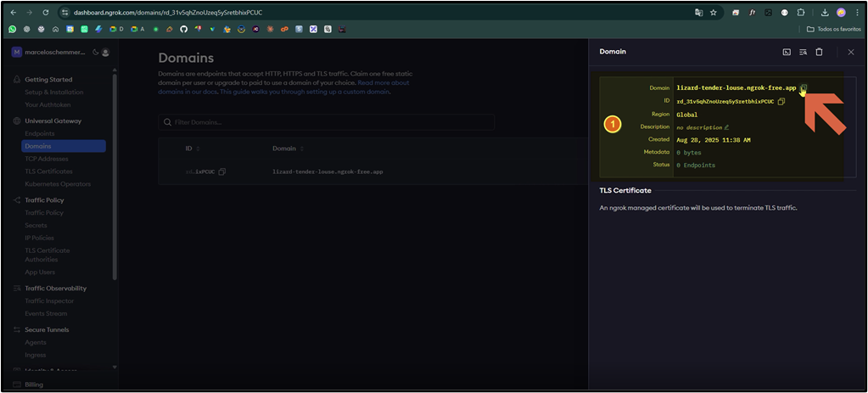868x393 pixels.
Task: Copy the domain ID rd_31v5qhZnoUzeq5ySretbhixPCUC
Action: pos(781,101)
